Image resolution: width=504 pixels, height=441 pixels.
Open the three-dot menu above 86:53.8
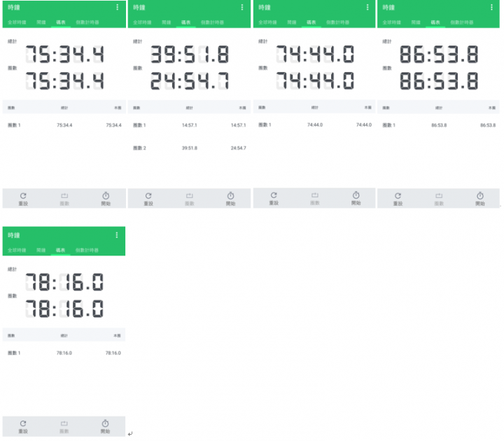[x=491, y=8]
